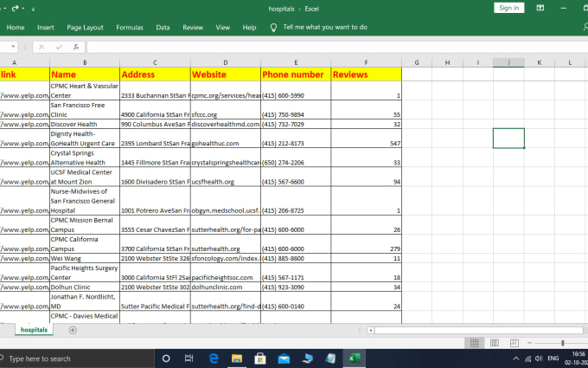Select the 'gohealthuc.com' website cell
Screen dimensions: 588x368
(x=226, y=139)
